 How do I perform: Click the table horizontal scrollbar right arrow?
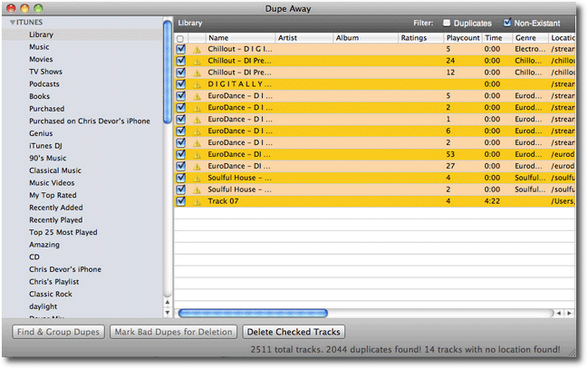569,313
